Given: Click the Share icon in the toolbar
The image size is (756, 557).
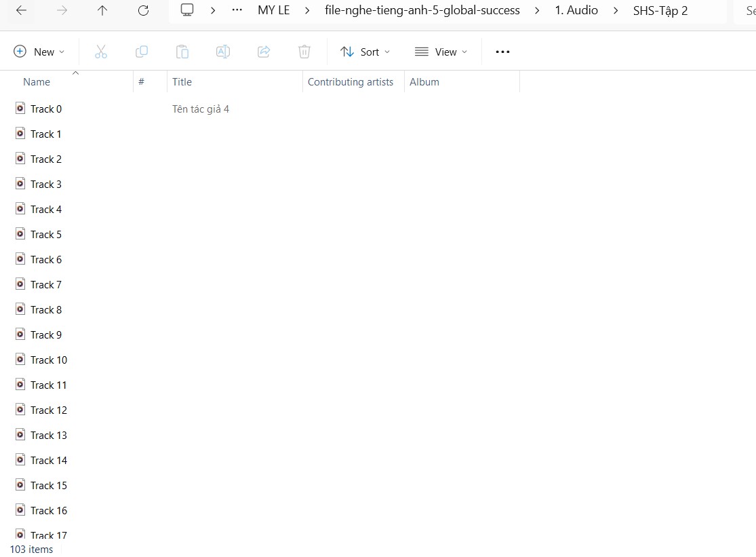Looking at the screenshot, I should pos(264,52).
